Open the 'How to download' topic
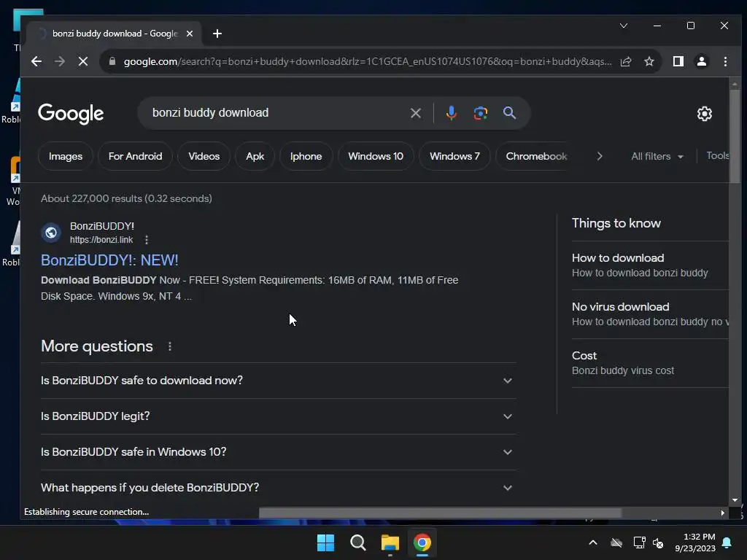Viewport: 747px width, 560px height. coord(650,265)
